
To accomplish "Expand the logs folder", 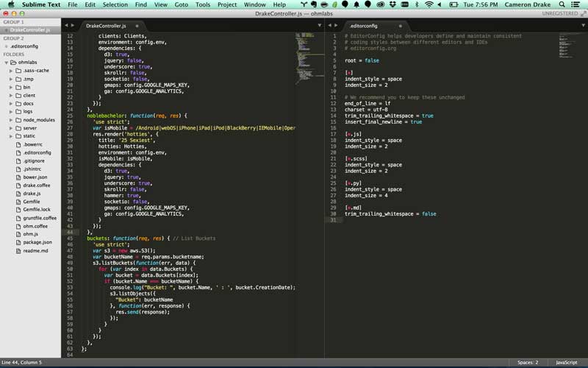I will tap(11, 112).
